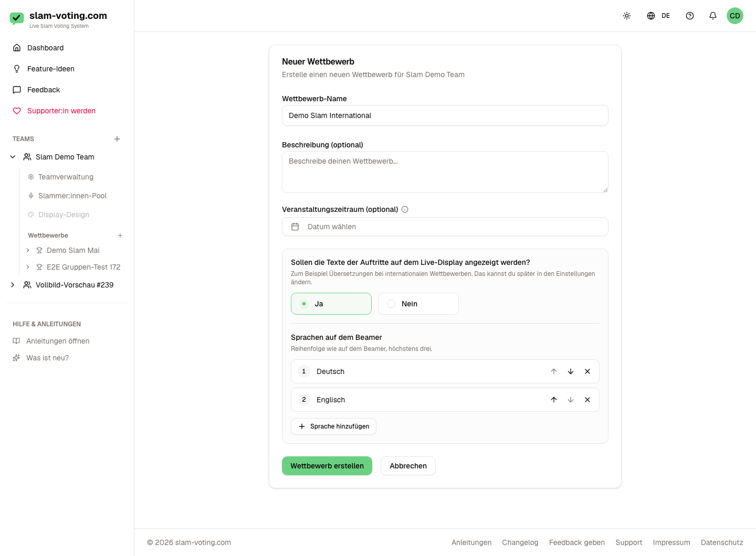This screenshot has width=756, height=556.
Task: Remove Deutsch language with X icon
Action: [x=587, y=371]
